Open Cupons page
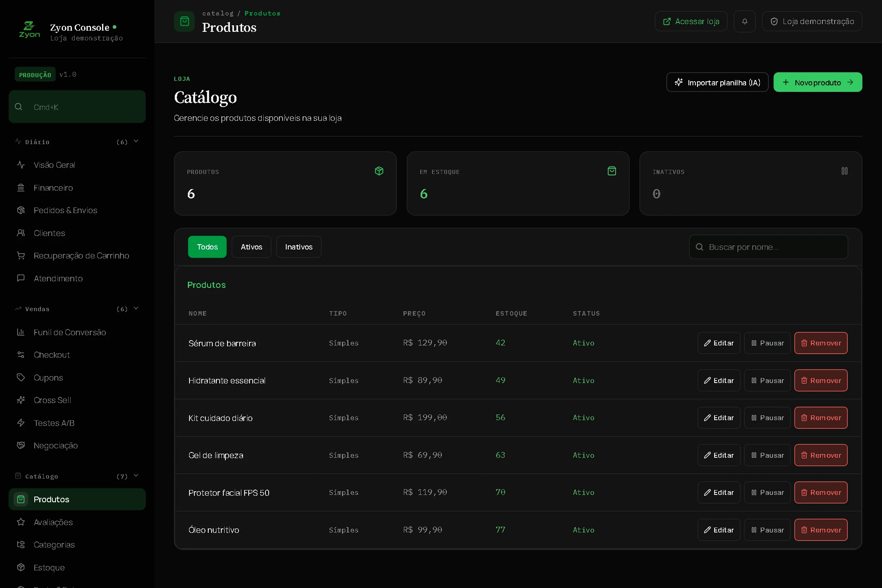 77,378
